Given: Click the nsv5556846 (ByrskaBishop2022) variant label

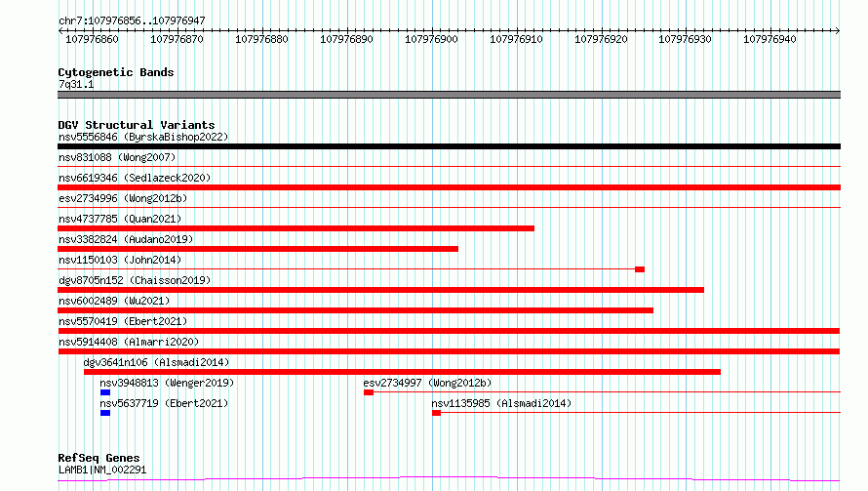Looking at the screenshot, I should coord(143,137).
